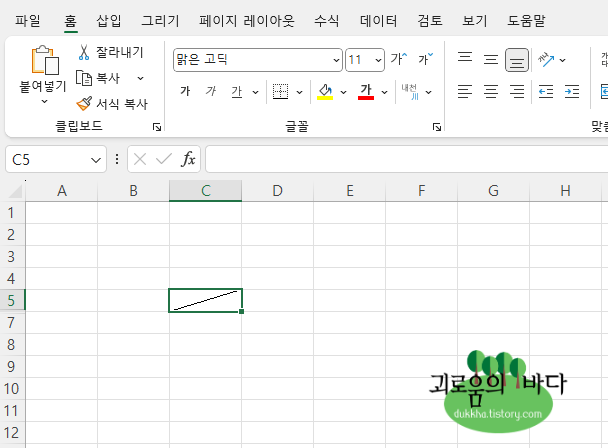Expand font color palette arrow
The height and width of the screenshot is (448, 608).
click(384, 92)
